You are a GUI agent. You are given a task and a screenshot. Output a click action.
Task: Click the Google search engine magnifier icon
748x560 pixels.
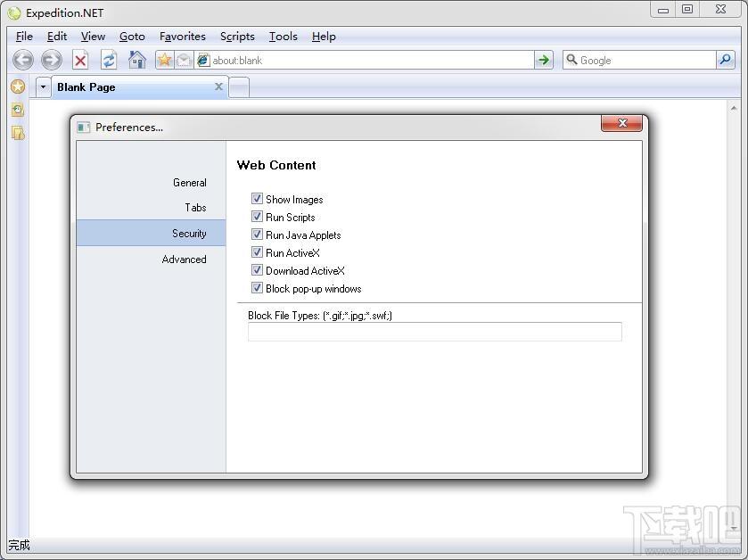point(571,60)
